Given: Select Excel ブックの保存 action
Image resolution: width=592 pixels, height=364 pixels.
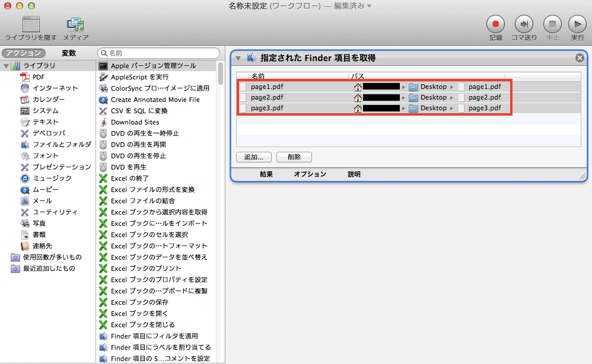Looking at the screenshot, I should pyautogui.click(x=157, y=302).
